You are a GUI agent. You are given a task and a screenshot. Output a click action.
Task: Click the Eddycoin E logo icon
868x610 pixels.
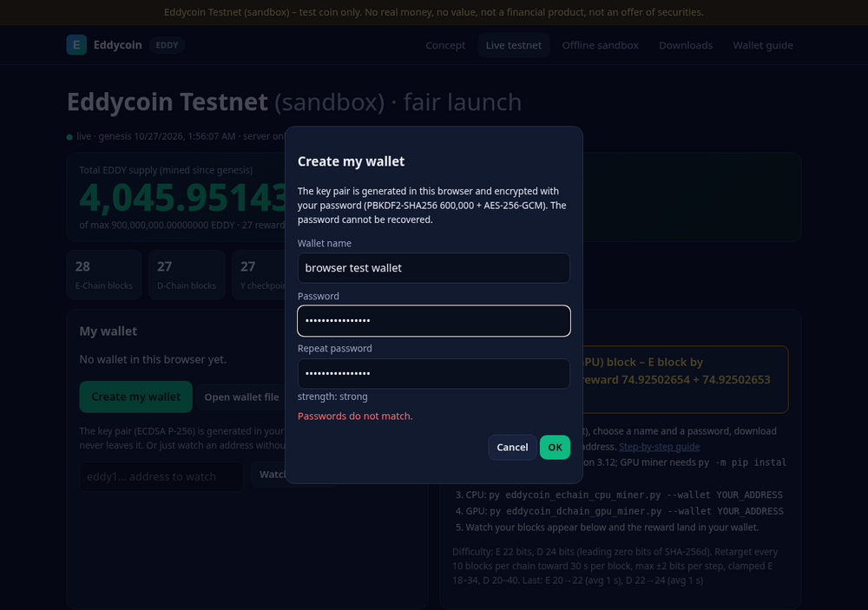pyautogui.click(x=76, y=45)
